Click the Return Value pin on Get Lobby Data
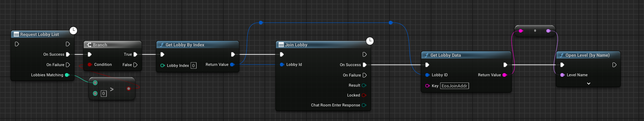Screen dimensions: 644x121 (x=505, y=75)
